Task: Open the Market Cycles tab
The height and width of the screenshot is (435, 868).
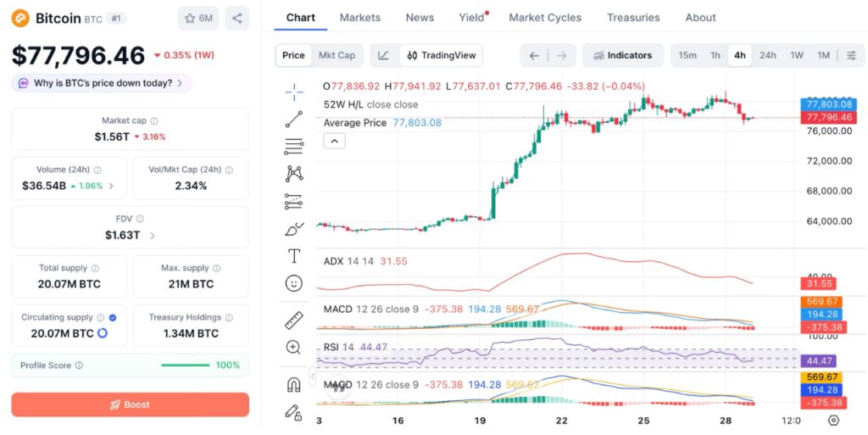Action: pyautogui.click(x=545, y=18)
